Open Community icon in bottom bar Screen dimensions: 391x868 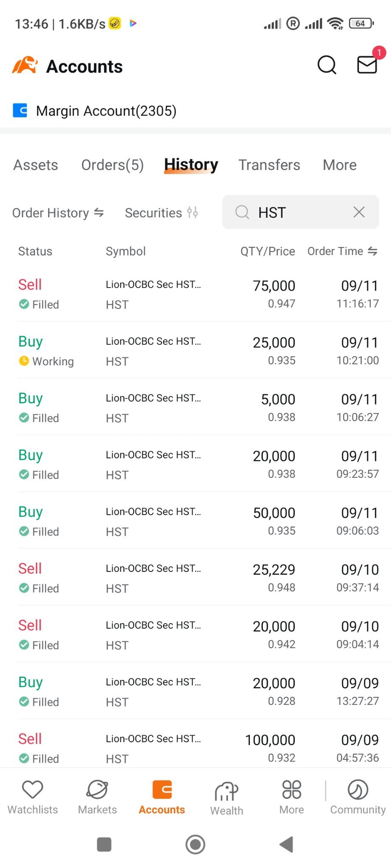pyautogui.click(x=358, y=790)
